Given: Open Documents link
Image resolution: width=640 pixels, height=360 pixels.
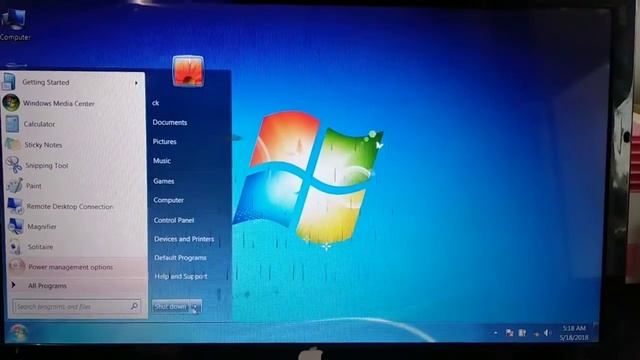Looking at the screenshot, I should click(170, 122).
